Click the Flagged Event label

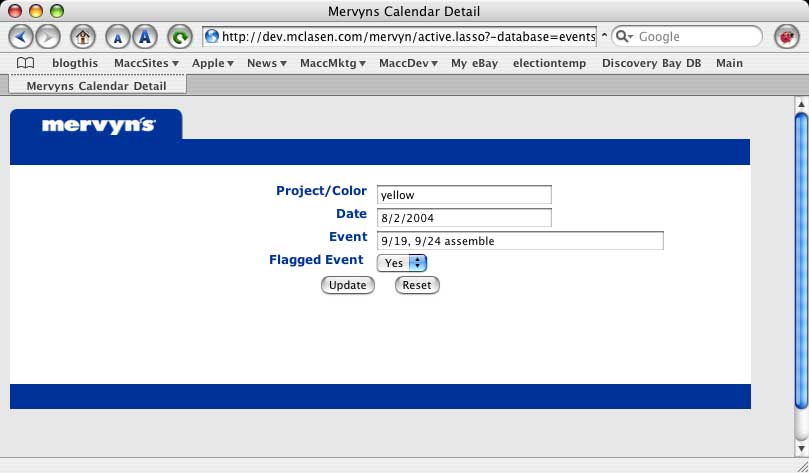click(316, 259)
